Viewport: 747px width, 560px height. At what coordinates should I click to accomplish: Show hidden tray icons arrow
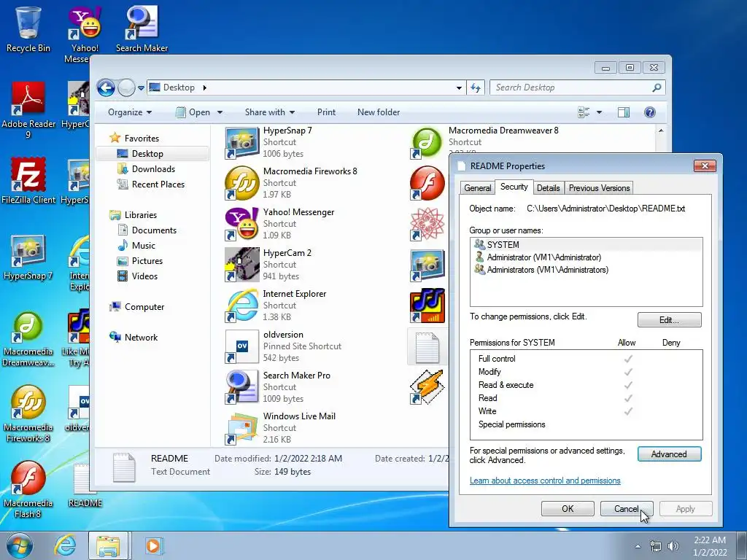pos(638,546)
